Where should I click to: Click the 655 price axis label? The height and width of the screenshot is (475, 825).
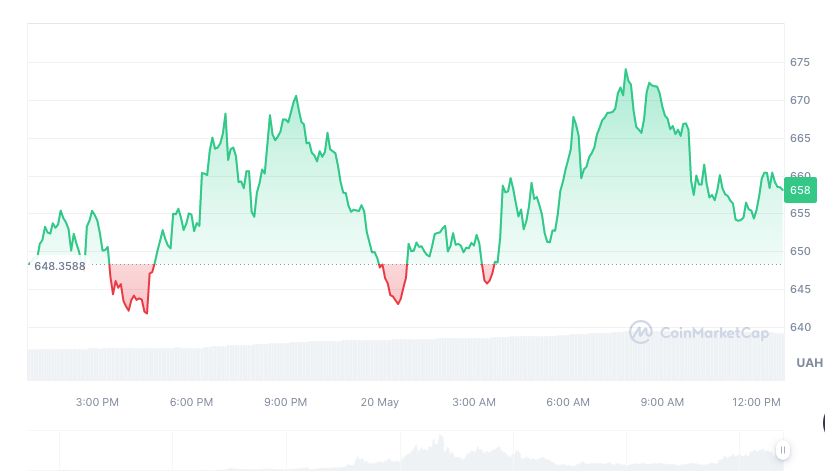(x=800, y=213)
